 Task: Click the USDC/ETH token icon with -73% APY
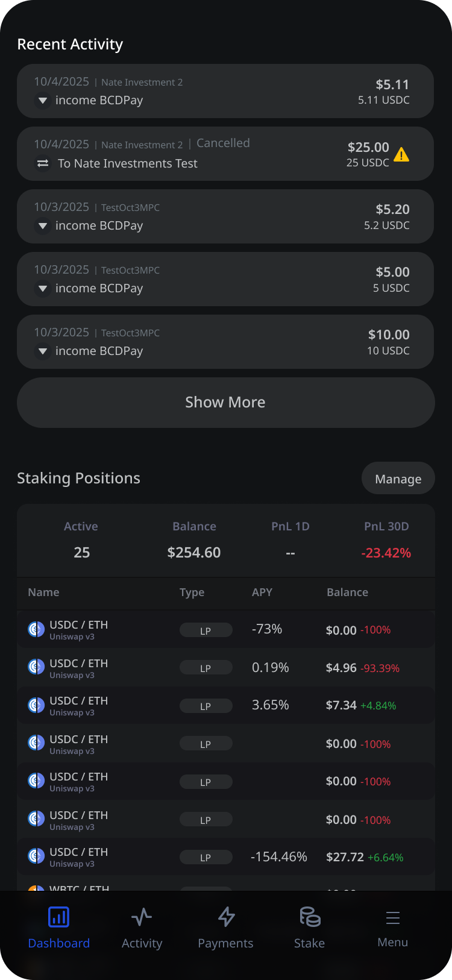click(36, 630)
